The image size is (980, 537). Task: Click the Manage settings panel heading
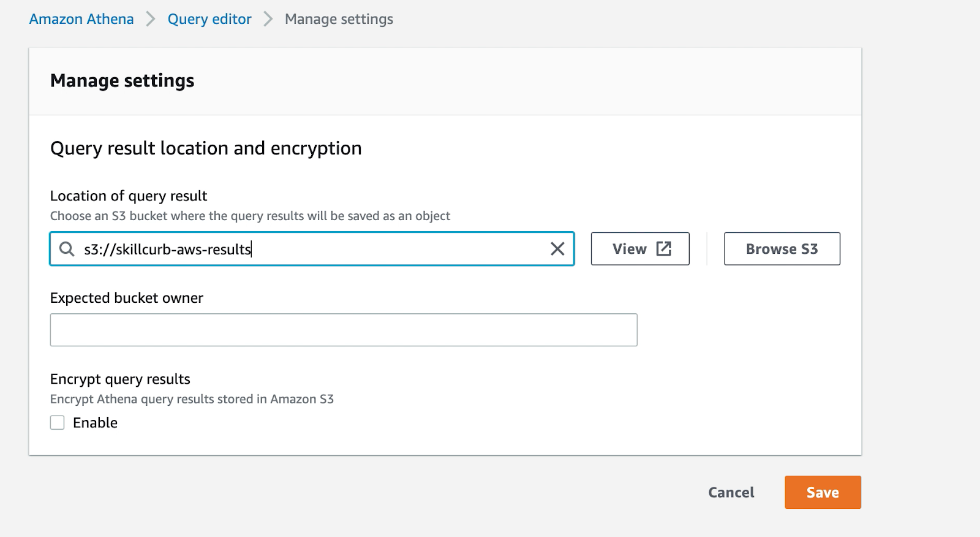click(x=122, y=80)
